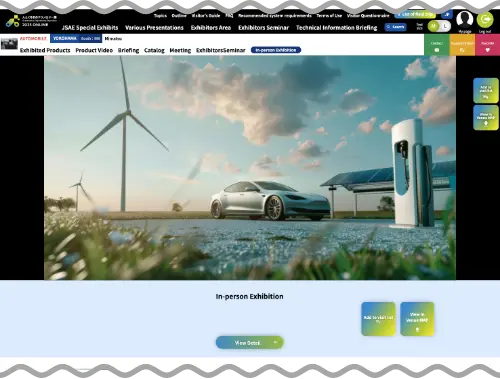Open Contact with the envelope icon
The width and height of the screenshot is (500, 379).
point(437,45)
